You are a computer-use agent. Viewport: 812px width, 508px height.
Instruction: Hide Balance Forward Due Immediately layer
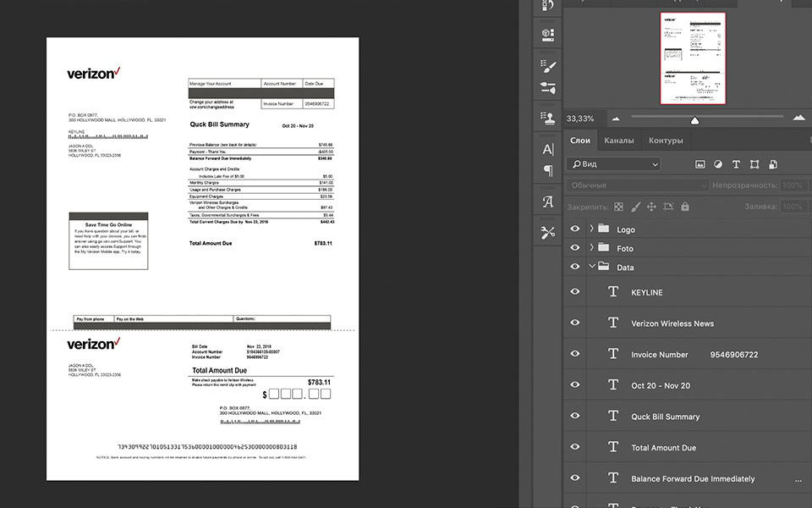click(x=575, y=478)
